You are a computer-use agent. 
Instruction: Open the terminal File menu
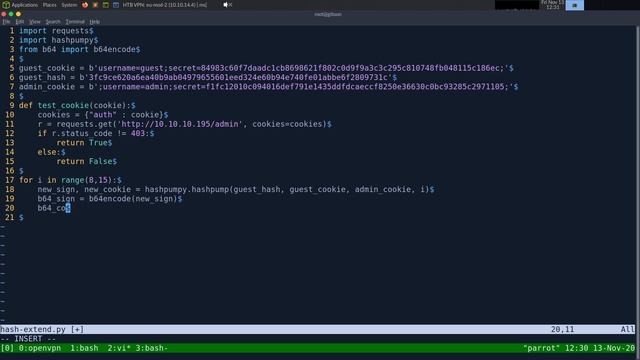coord(7,22)
